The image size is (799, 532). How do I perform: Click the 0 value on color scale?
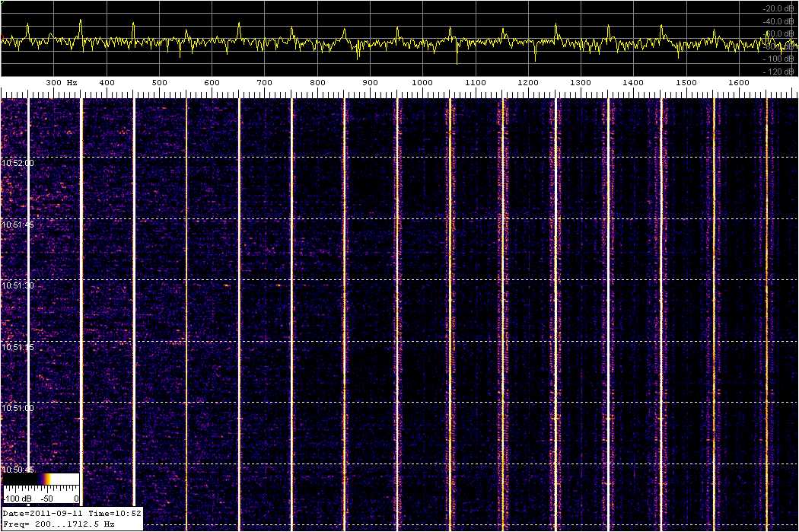[76, 499]
